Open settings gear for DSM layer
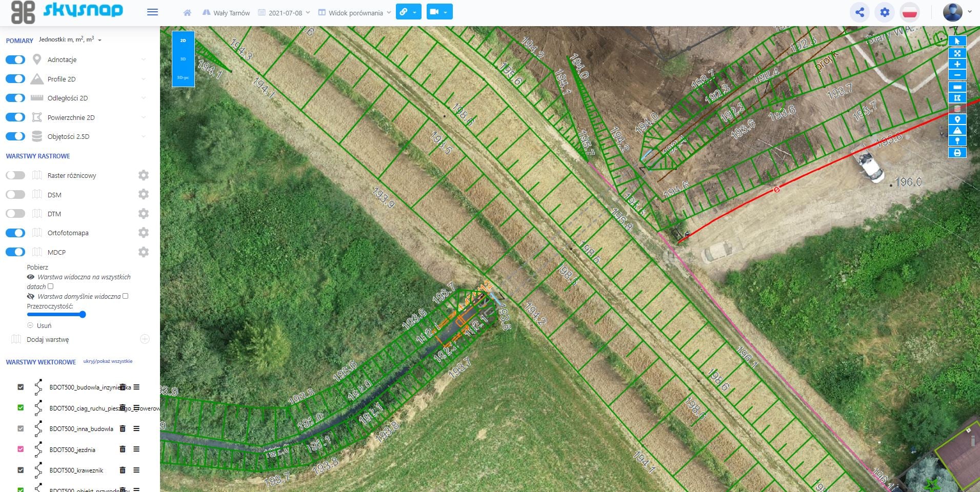This screenshot has width=980, height=492. pos(144,194)
